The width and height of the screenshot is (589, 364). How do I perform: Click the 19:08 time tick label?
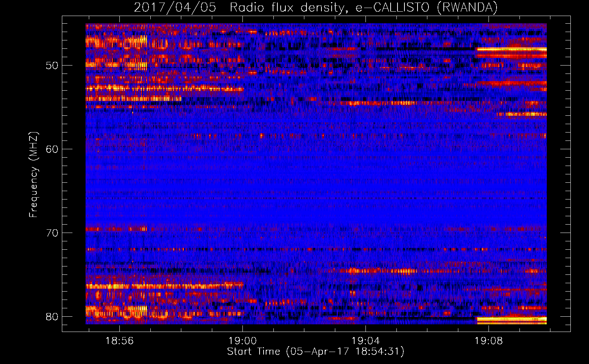[489, 341]
